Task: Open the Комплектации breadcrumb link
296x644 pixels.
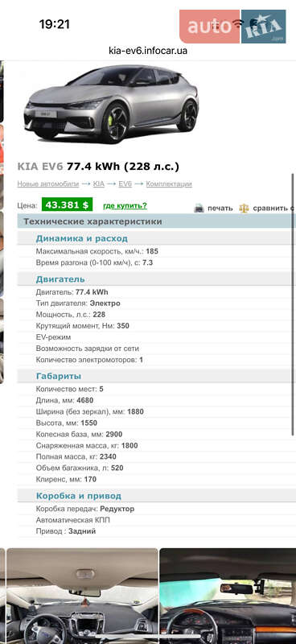Action: click(169, 184)
